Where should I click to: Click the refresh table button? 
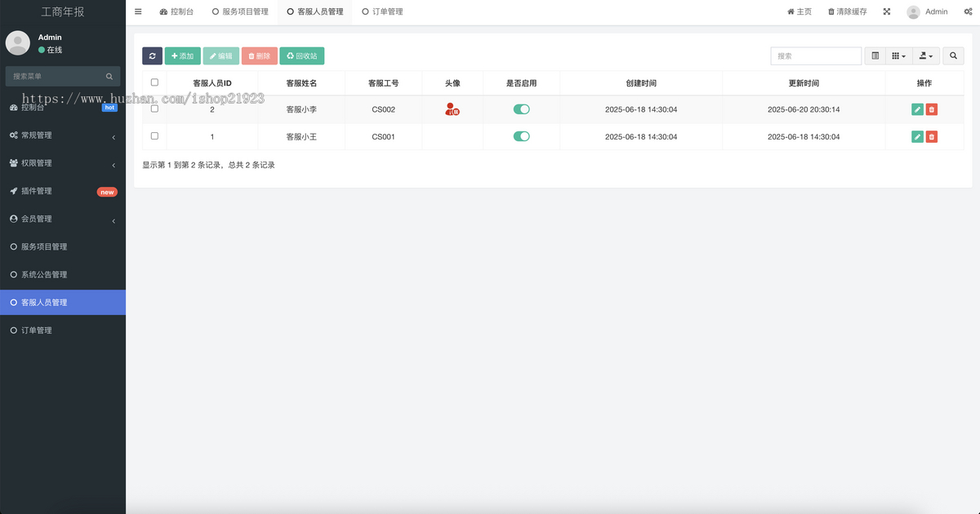point(152,55)
